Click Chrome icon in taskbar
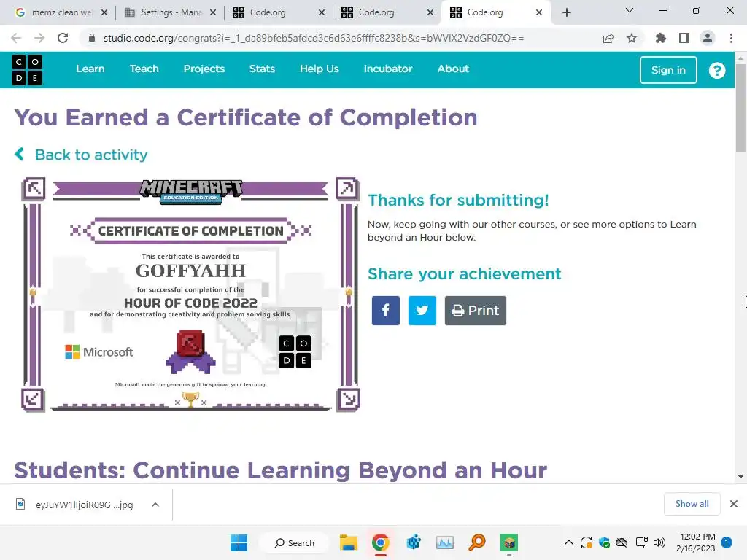Image resolution: width=747 pixels, height=560 pixels. pyautogui.click(x=380, y=542)
